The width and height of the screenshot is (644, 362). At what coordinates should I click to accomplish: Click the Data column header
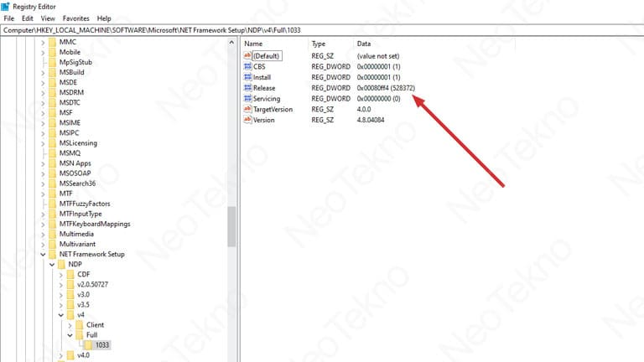(364, 43)
